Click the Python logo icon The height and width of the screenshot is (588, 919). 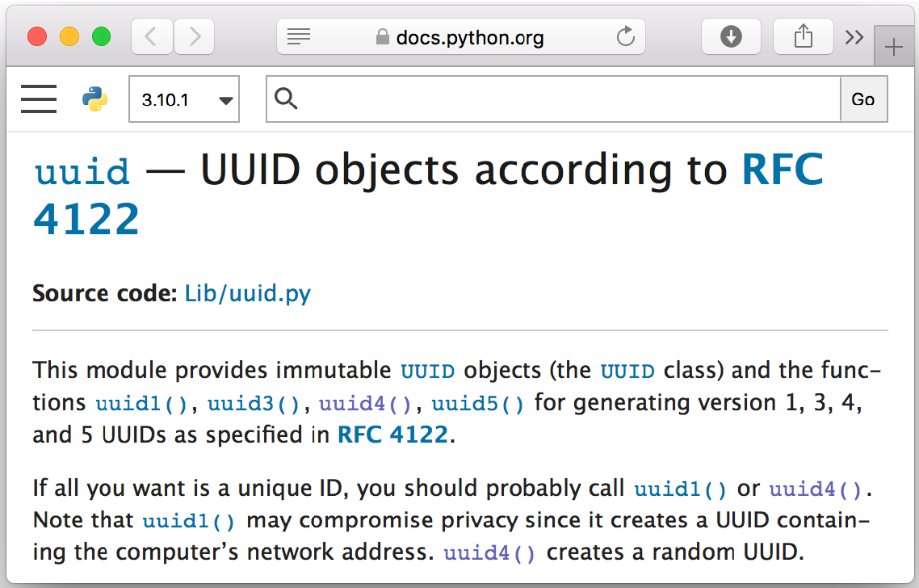click(x=94, y=99)
